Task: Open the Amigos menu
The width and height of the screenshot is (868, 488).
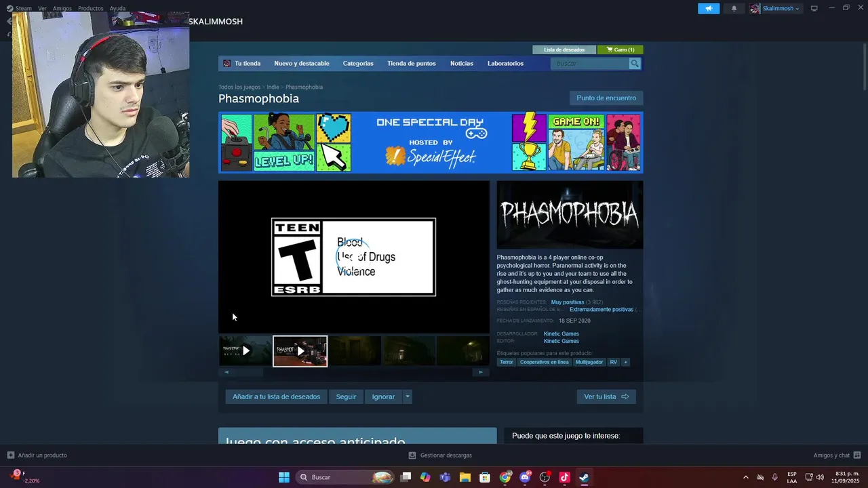Action: tap(62, 8)
